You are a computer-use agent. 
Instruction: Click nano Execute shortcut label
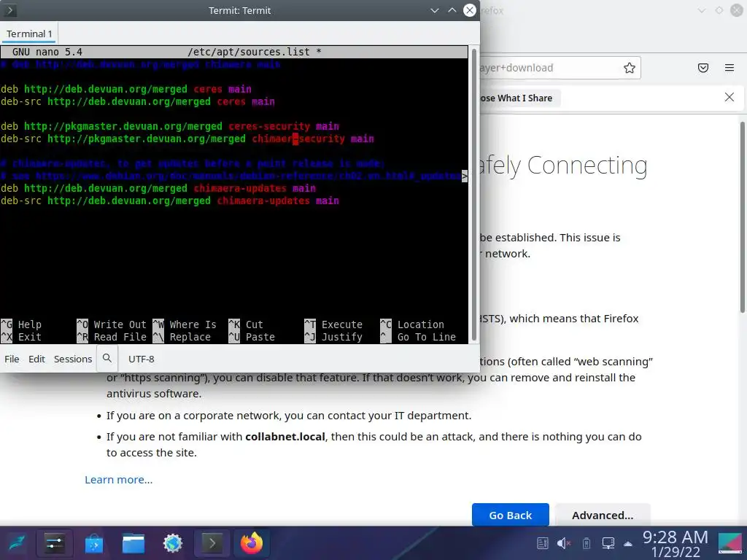pos(342,324)
